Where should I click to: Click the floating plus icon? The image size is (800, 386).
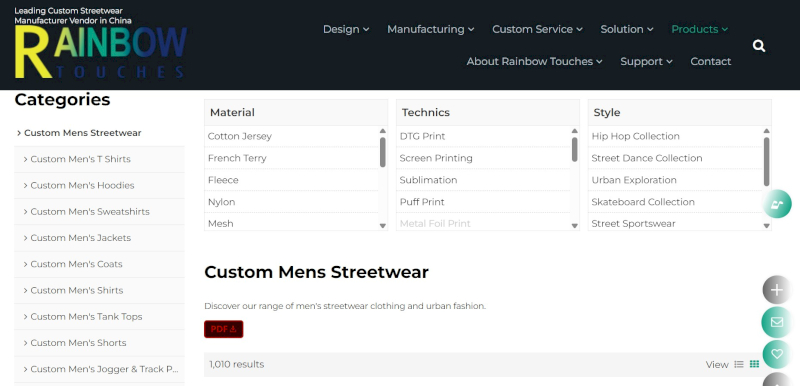pyautogui.click(x=777, y=290)
